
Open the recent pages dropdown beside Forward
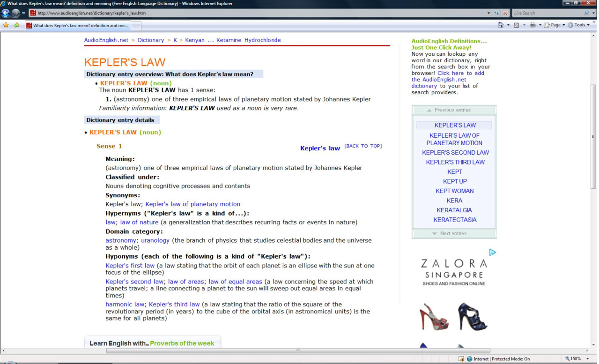click(24, 13)
